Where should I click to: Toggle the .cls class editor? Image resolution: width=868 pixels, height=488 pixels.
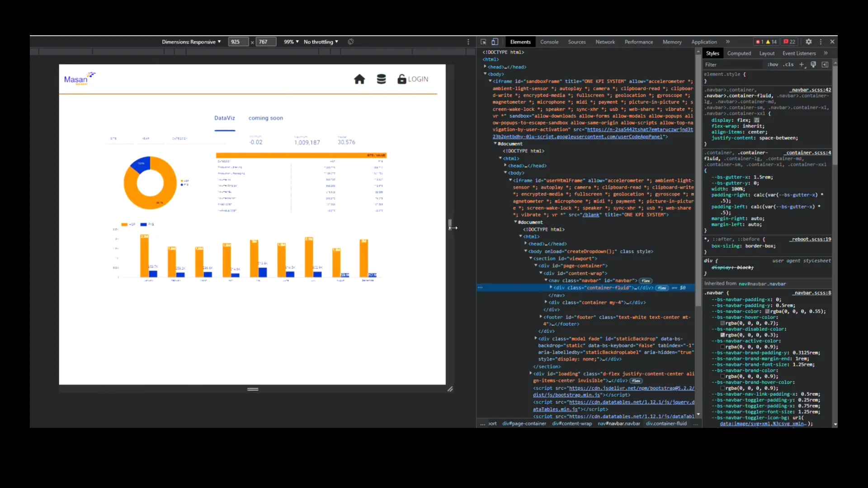coord(789,65)
